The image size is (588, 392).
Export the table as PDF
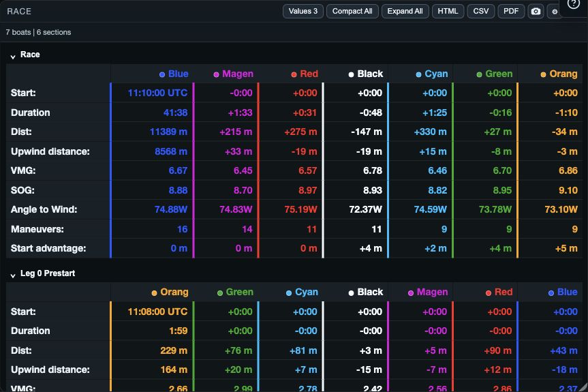coord(511,12)
